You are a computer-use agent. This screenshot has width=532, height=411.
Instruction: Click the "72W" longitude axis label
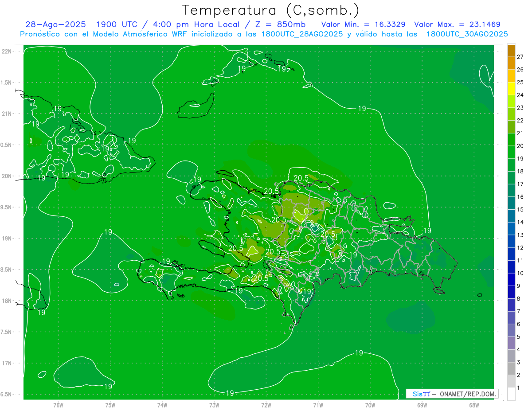[266, 405]
